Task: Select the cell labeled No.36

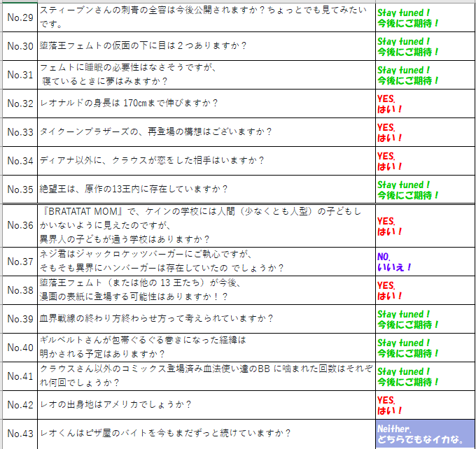Action: click(20, 225)
